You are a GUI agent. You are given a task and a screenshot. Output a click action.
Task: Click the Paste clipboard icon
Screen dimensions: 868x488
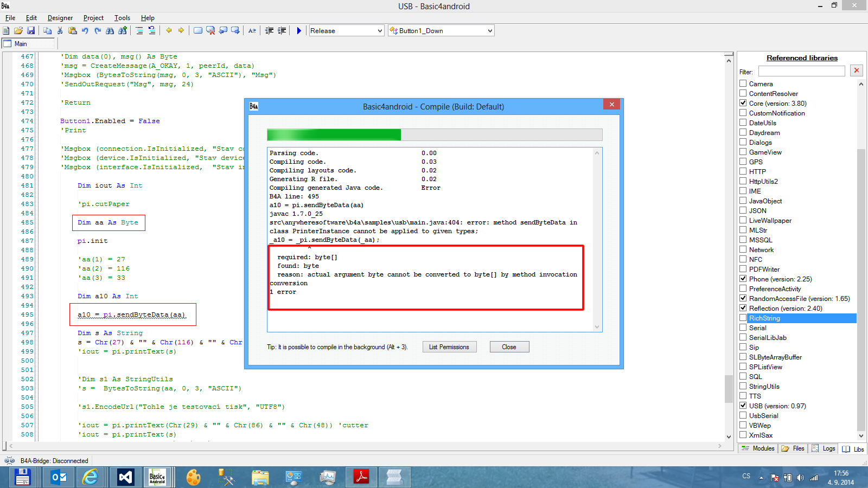(72, 31)
